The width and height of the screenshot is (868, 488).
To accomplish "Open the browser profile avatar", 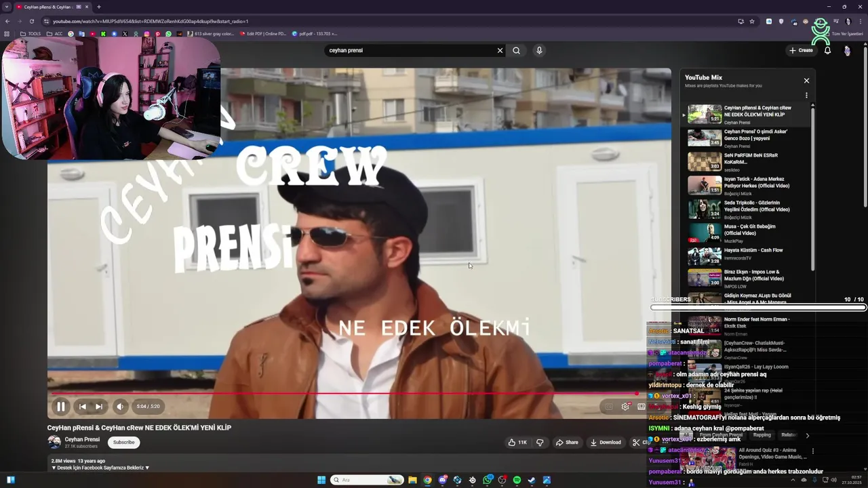I will tap(848, 21).
